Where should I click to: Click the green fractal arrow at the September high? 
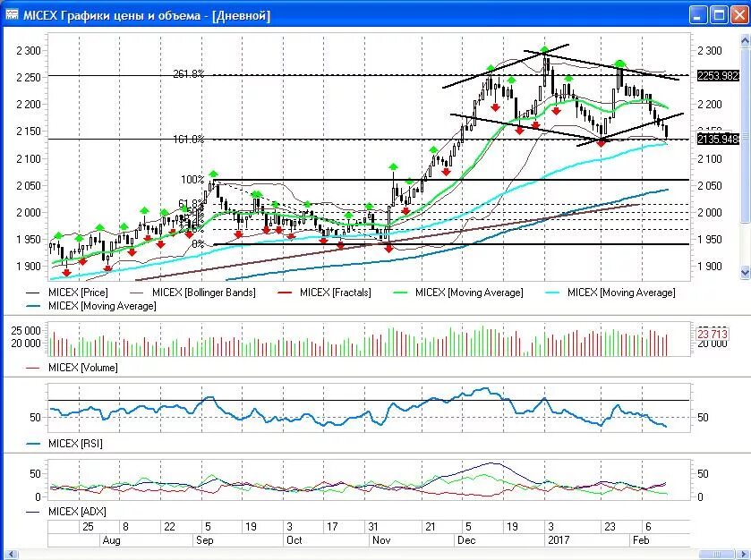pos(214,174)
